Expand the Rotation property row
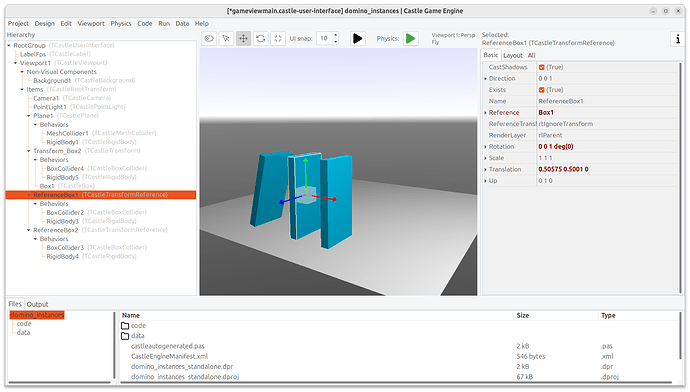This screenshot has height=392, width=690. [x=485, y=147]
